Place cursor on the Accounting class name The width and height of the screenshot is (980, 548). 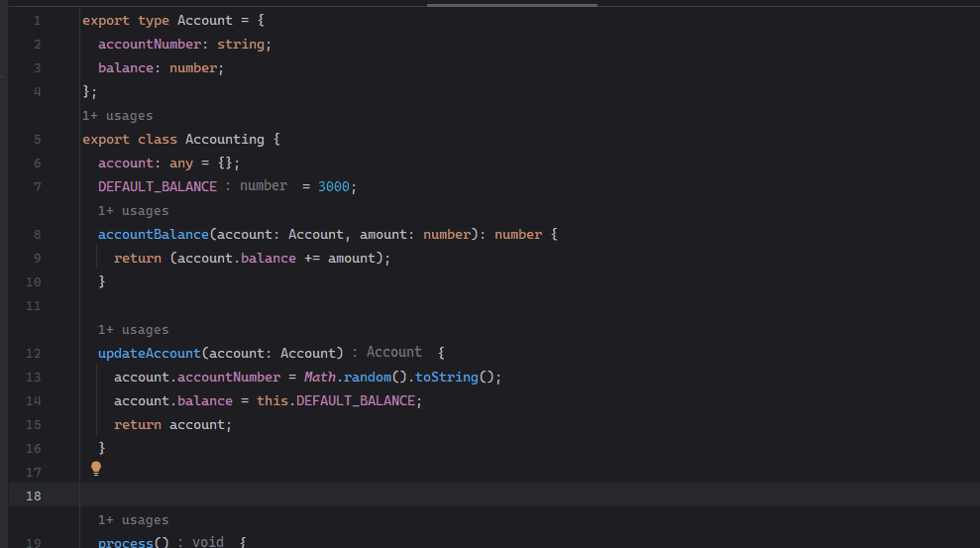tap(225, 140)
